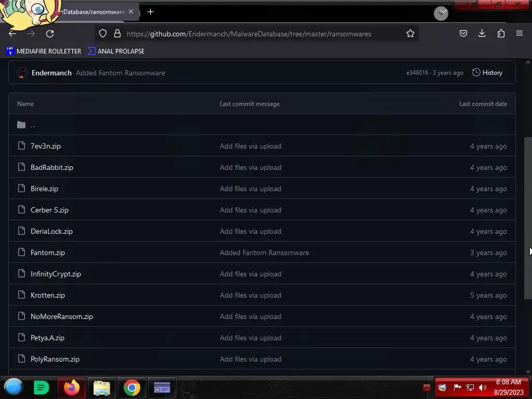Open a new browser tab

(x=150, y=12)
